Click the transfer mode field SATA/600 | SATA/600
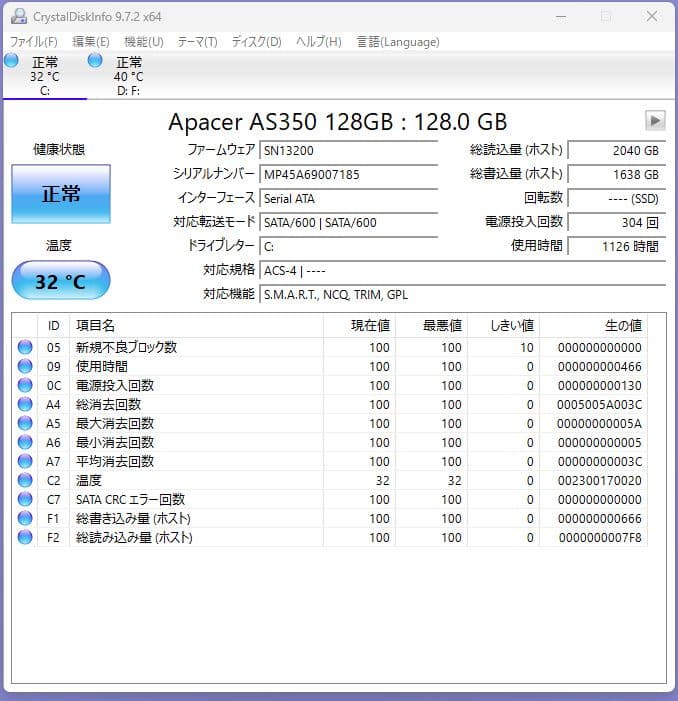This screenshot has height=701, width=678. click(348, 223)
